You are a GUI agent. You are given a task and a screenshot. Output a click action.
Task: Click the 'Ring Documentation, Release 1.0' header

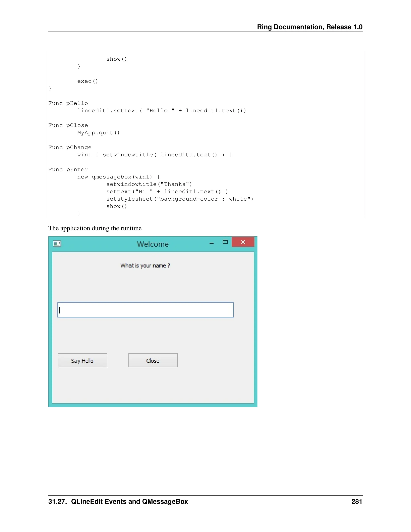[x=310, y=27]
